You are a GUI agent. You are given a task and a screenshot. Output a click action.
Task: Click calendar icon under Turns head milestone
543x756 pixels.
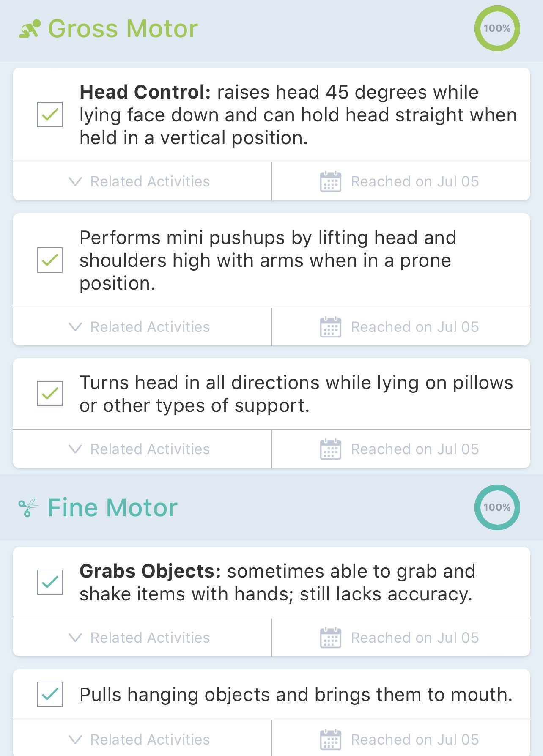331,449
